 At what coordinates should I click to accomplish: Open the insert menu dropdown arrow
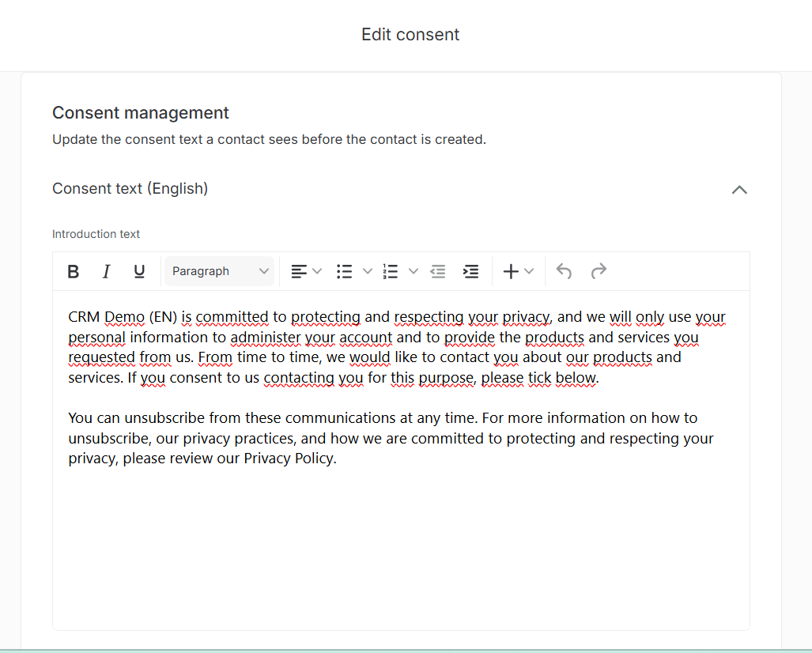(530, 271)
